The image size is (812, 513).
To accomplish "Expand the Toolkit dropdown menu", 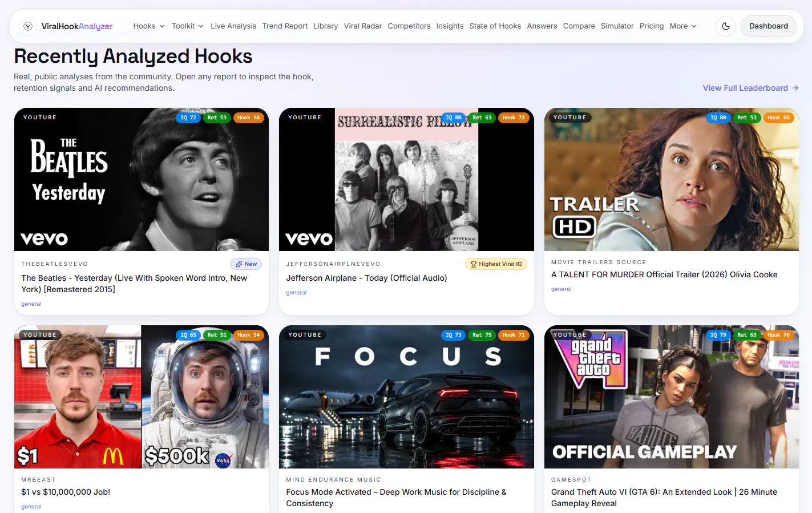I will [188, 26].
